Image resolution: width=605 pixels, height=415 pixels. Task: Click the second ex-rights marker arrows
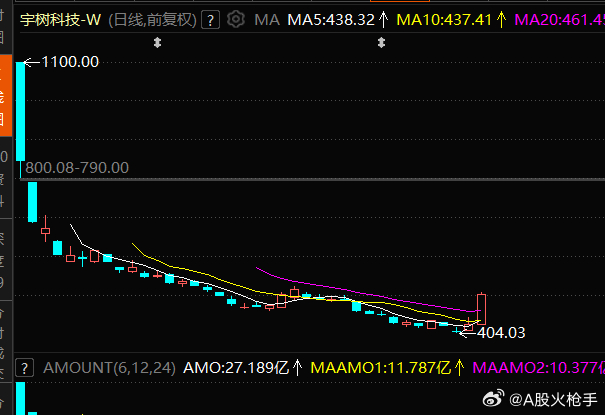pyautogui.click(x=381, y=42)
